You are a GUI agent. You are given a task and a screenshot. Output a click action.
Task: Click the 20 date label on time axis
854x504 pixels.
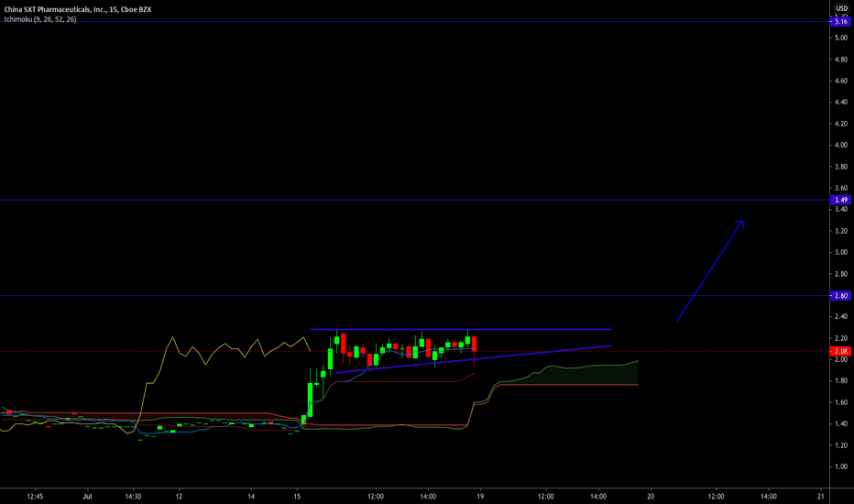tap(651, 497)
